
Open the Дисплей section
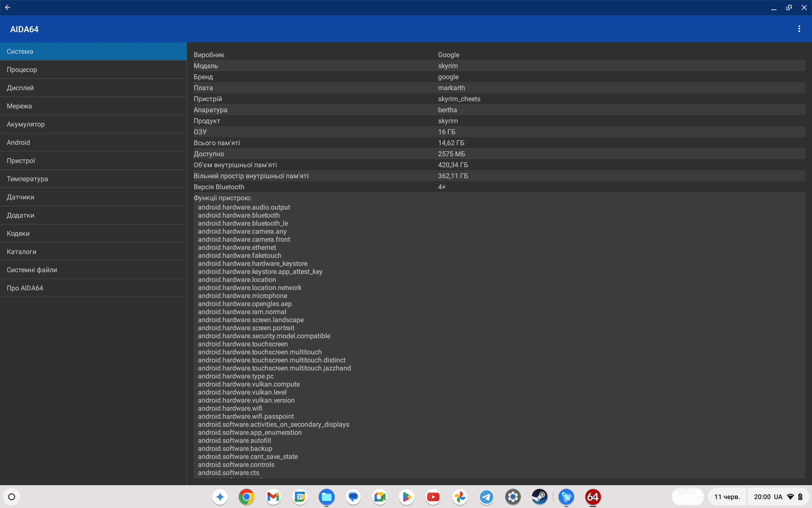tap(93, 88)
